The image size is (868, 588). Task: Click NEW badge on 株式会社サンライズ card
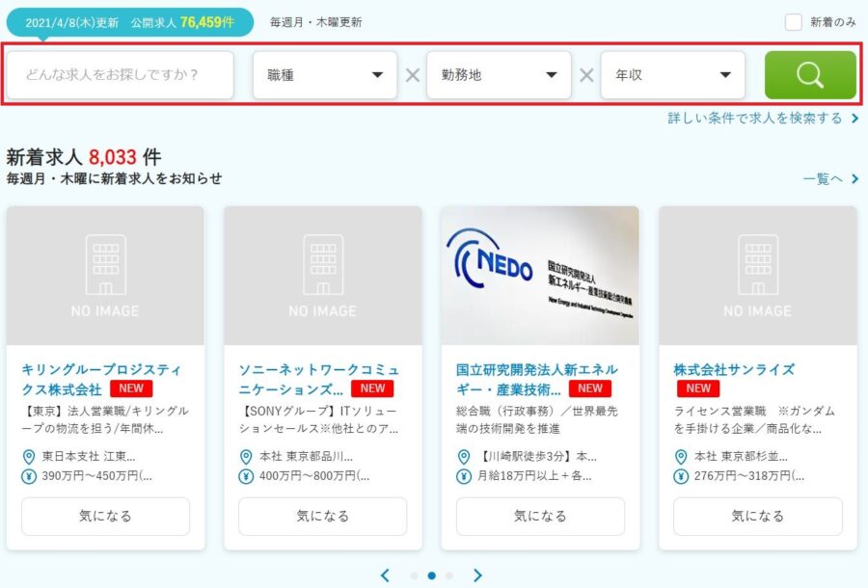(x=698, y=388)
